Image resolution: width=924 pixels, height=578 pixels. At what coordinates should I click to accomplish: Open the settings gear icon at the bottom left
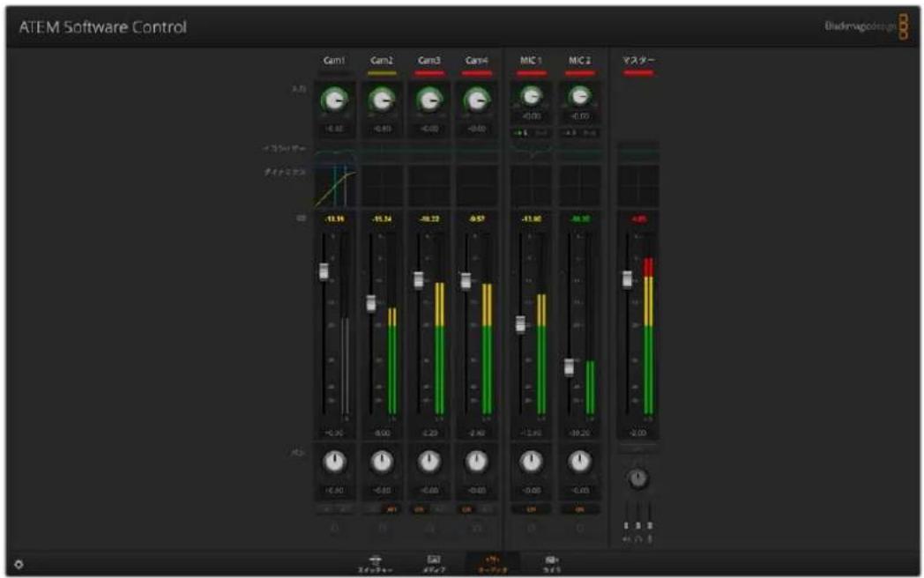(19, 564)
